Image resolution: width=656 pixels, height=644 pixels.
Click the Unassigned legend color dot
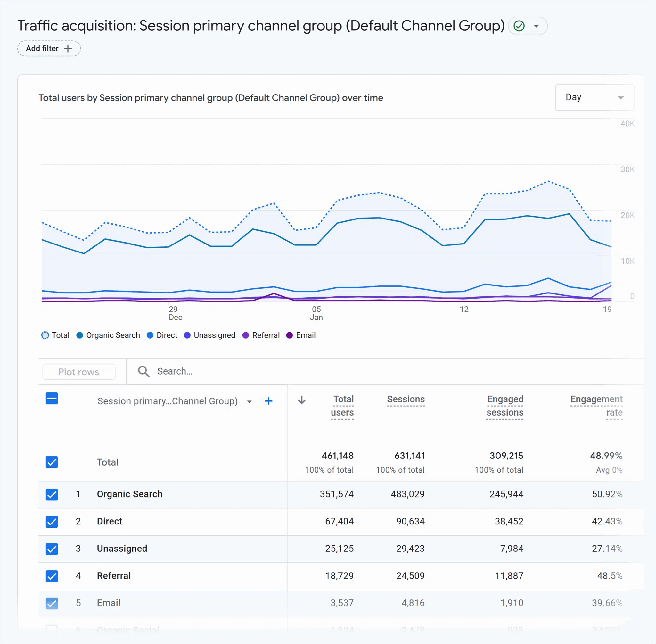coord(187,335)
